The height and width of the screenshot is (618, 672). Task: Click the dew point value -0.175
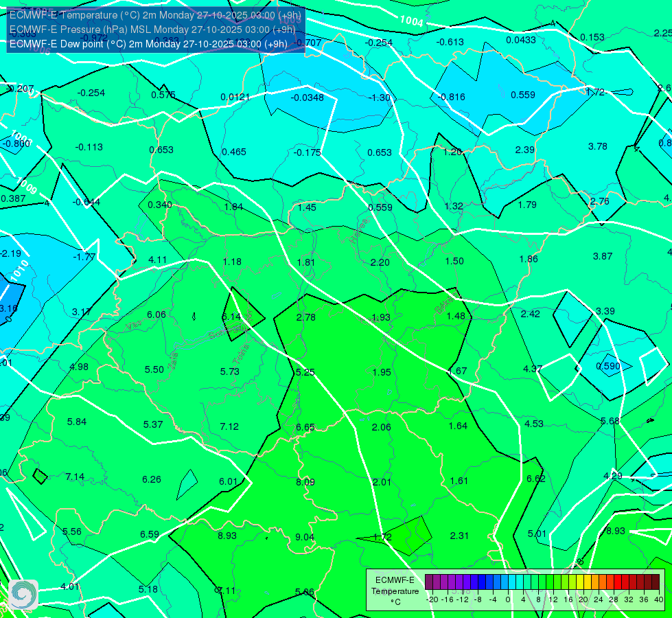[308, 152]
